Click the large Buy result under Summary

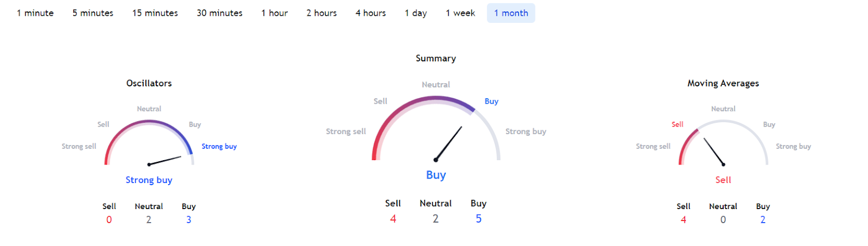[436, 175]
